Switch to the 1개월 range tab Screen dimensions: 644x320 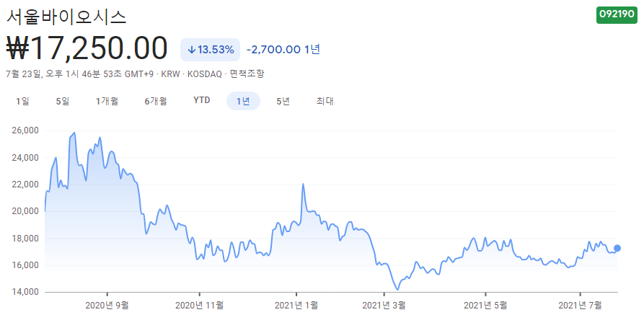pyautogui.click(x=107, y=102)
